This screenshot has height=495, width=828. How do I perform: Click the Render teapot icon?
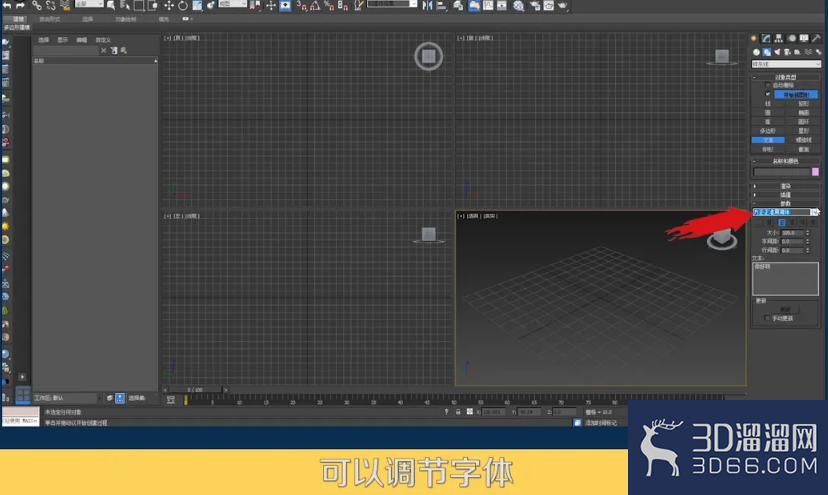[562, 5]
